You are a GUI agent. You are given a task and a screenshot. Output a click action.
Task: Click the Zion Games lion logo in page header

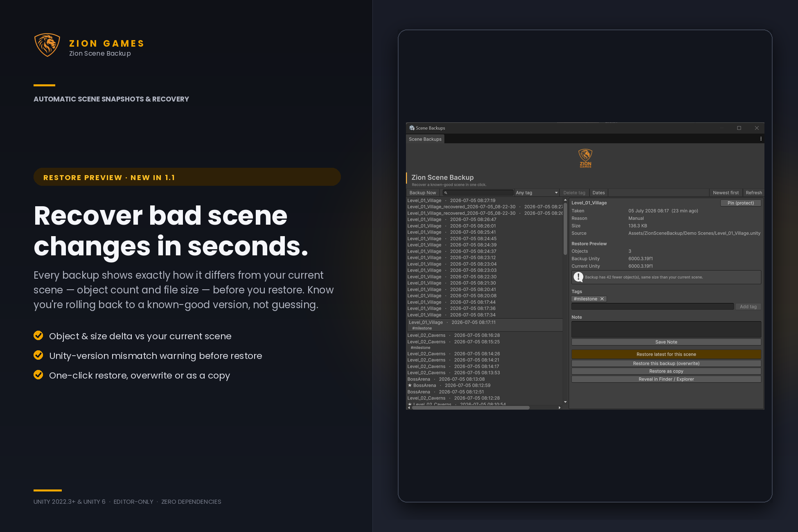(x=47, y=45)
